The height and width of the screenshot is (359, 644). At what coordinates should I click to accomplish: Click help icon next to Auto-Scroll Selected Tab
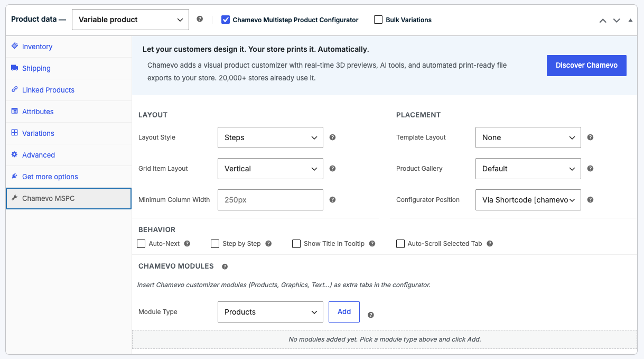click(490, 244)
